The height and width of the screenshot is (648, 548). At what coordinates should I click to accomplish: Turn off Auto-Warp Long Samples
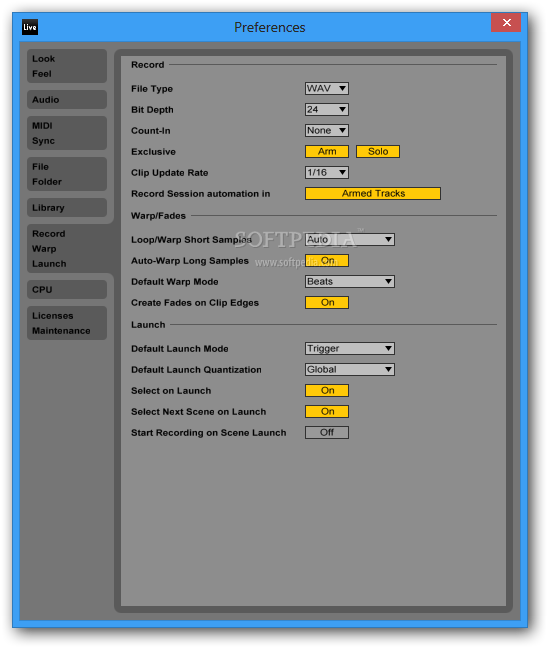[327, 260]
